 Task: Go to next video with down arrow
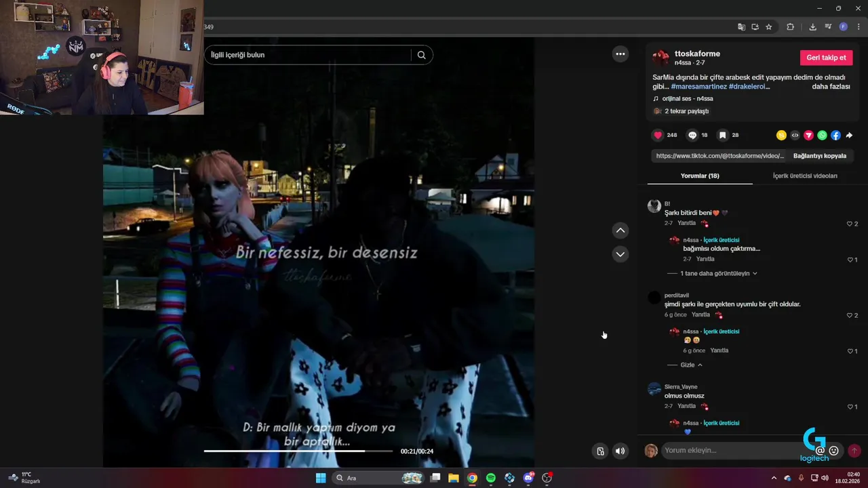[x=620, y=254]
